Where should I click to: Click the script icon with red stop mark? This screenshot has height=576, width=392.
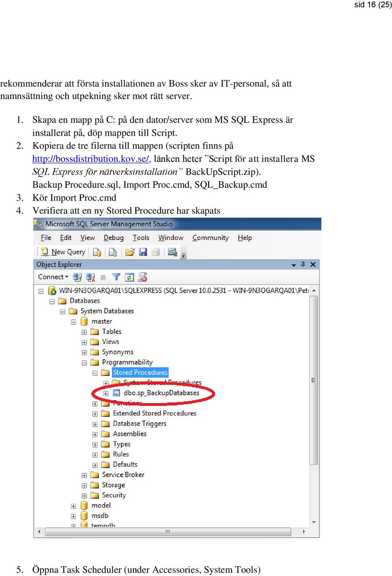pyautogui.click(x=143, y=277)
